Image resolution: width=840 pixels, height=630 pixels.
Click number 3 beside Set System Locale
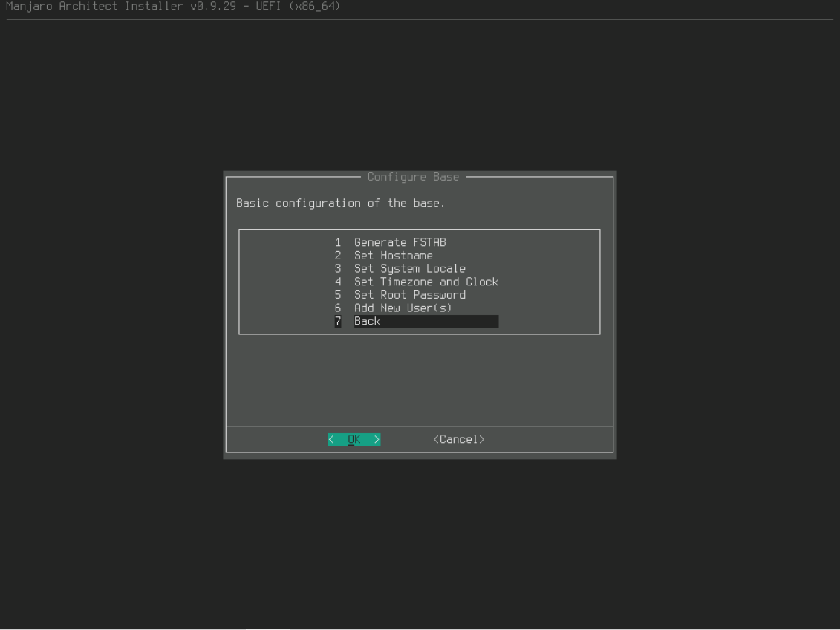pyautogui.click(x=338, y=269)
